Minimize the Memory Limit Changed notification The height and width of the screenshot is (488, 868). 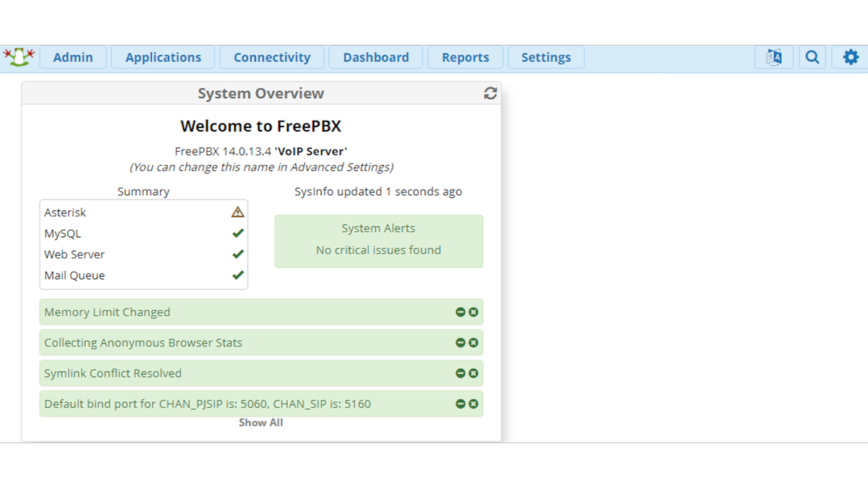[461, 312]
